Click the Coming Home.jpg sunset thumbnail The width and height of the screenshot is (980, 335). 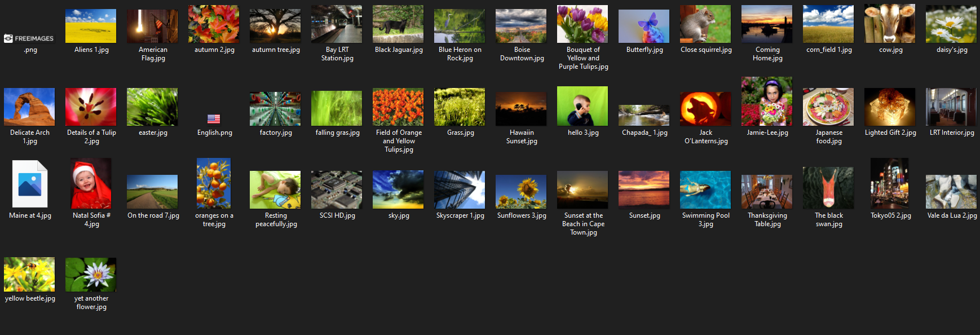pyautogui.click(x=767, y=24)
